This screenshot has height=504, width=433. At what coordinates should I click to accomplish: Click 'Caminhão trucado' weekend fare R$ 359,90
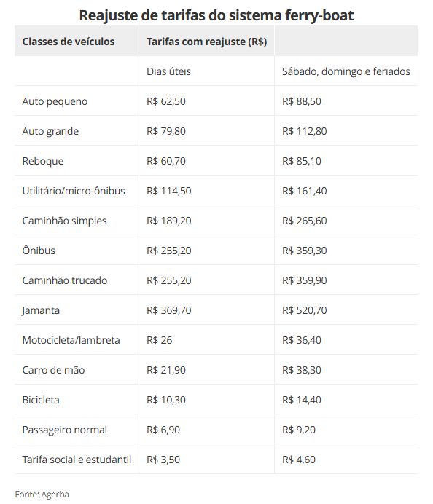[x=304, y=280]
